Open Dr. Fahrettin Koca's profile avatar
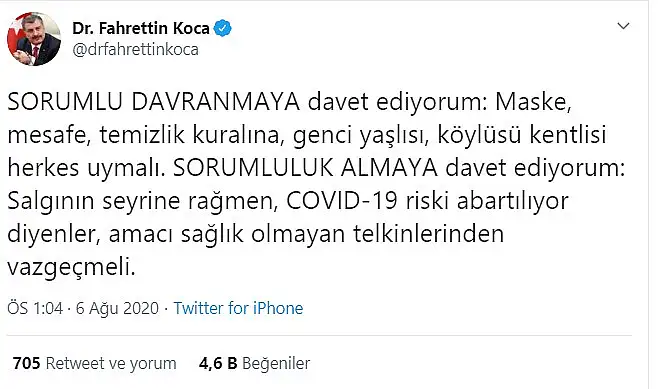The height and width of the screenshot is (389, 659). pyautogui.click(x=34, y=39)
